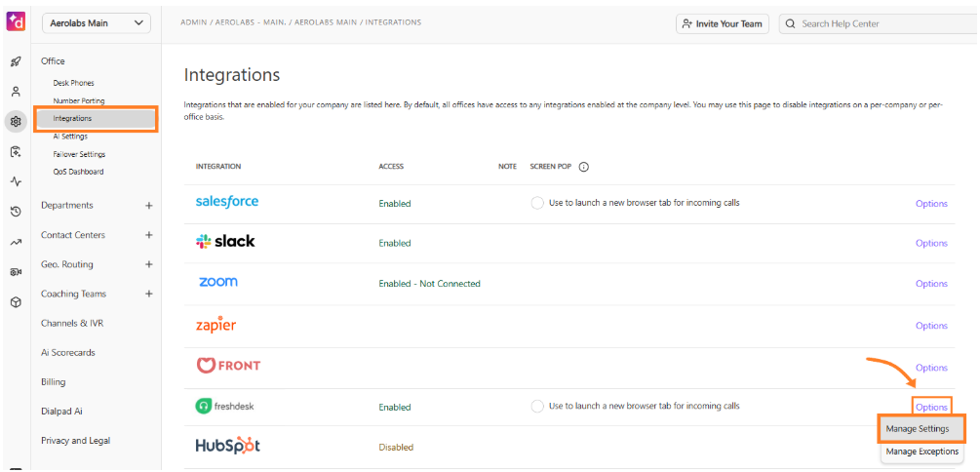The image size is (980, 472).
Task: Expand Departments with the plus icon
Action: pyautogui.click(x=149, y=205)
